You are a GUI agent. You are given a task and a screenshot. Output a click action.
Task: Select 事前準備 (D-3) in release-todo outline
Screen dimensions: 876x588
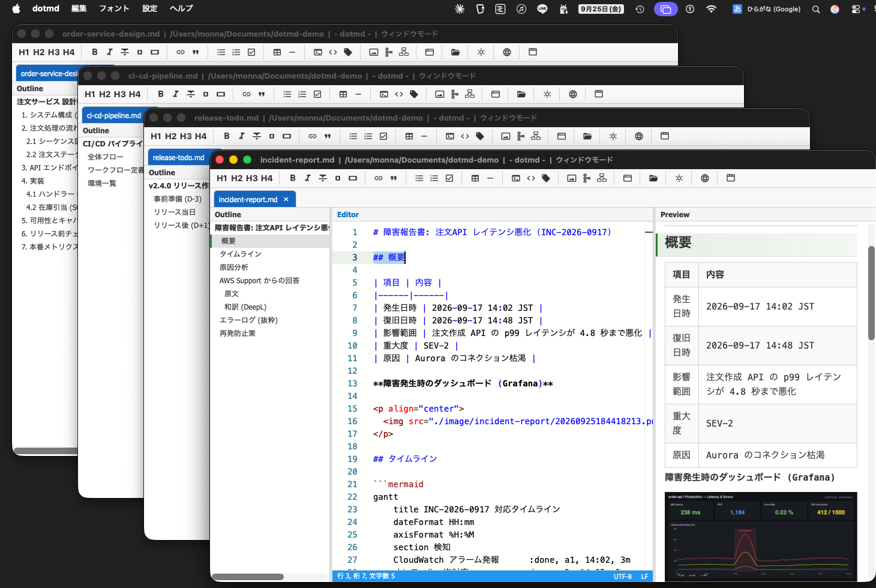click(x=178, y=199)
